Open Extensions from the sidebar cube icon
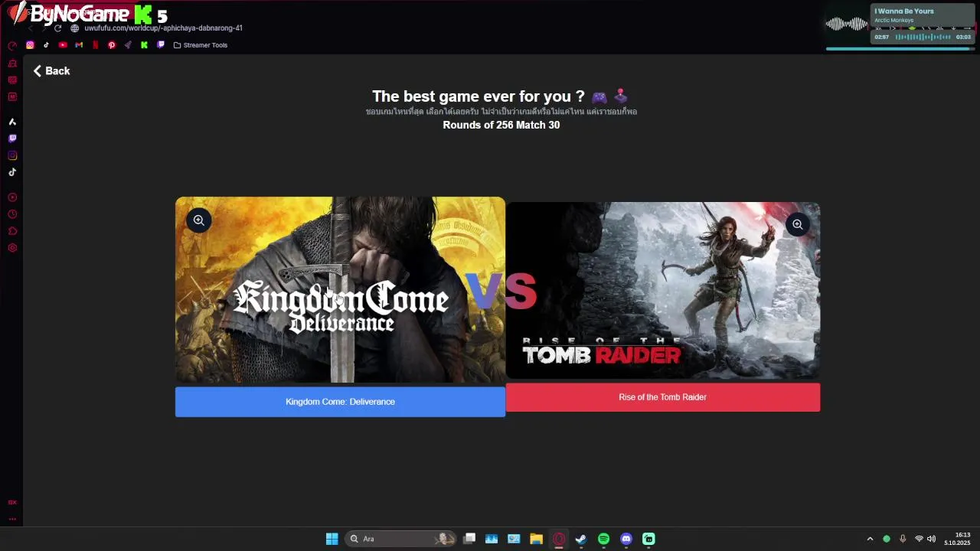Screen dimensions: 980x551 tap(12, 231)
